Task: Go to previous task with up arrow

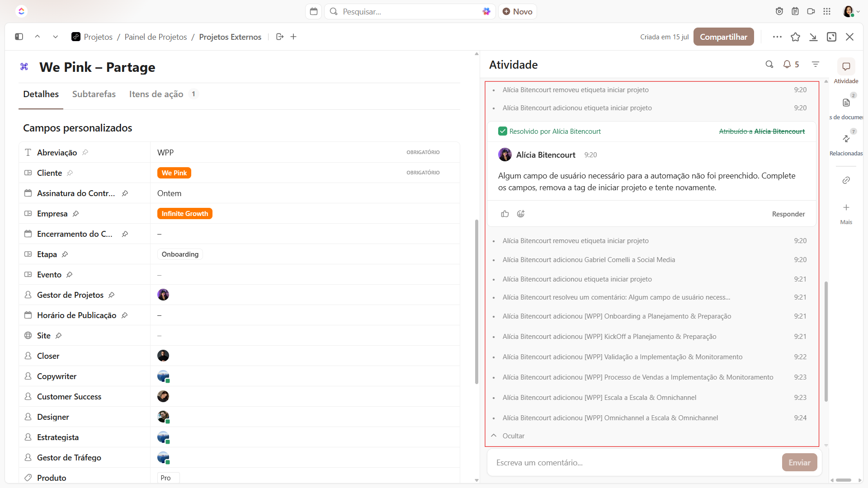Action: pos(38,37)
